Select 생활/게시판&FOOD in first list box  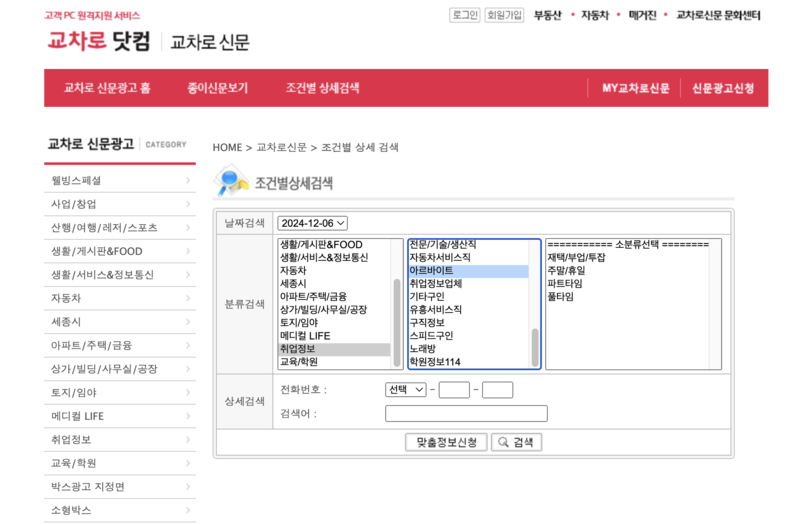click(x=335, y=244)
